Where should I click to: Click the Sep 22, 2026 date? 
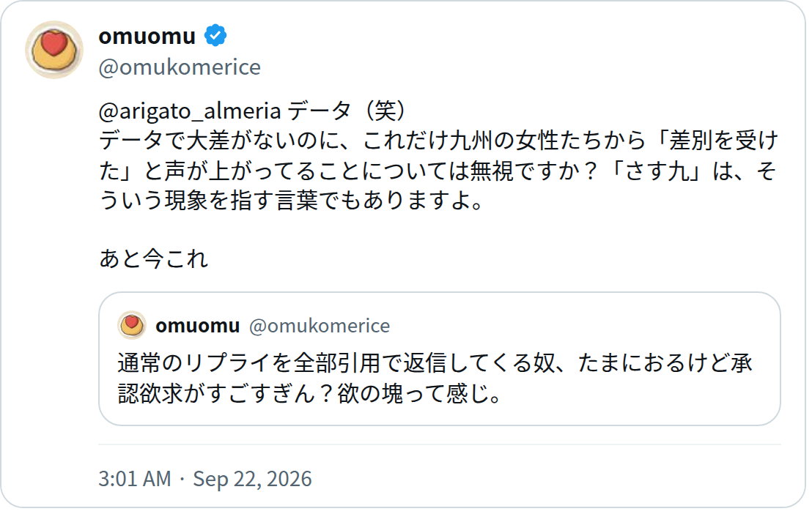coord(252,479)
